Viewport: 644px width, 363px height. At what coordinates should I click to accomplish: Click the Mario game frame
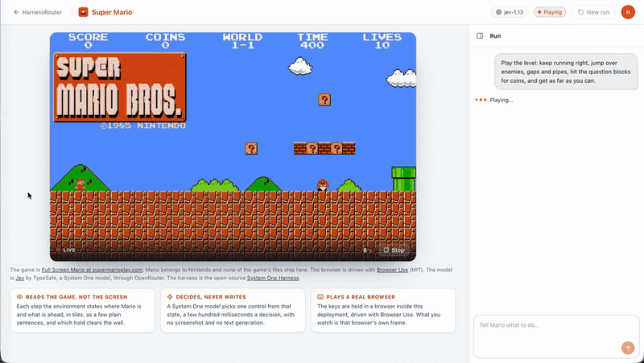233,146
